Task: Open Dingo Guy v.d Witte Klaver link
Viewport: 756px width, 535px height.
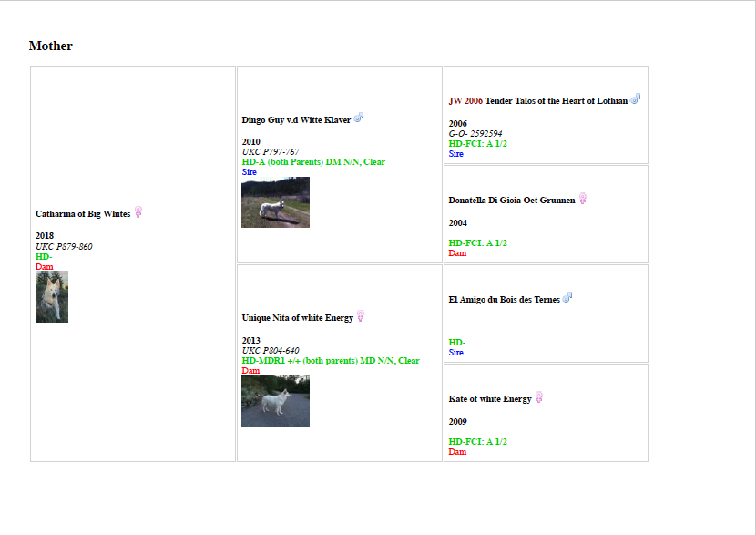Action: point(296,120)
